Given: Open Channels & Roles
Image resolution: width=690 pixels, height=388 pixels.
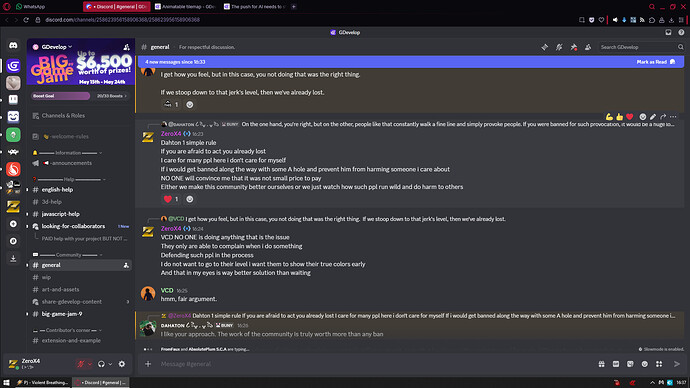Looking at the screenshot, I should 80,116.
